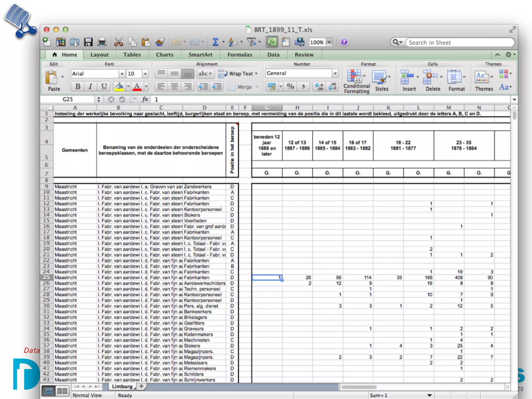Image resolution: width=532 pixels, height=399 pixels.
Task: Apply red font color
Action: 137,87
